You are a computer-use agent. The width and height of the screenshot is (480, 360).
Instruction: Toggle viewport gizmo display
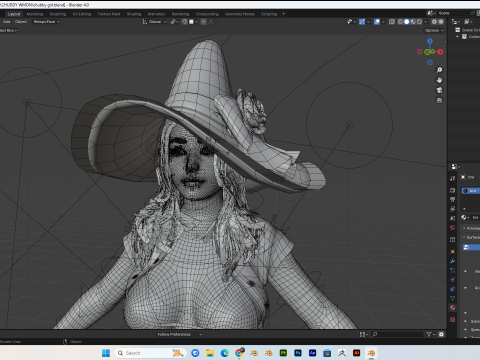[362, 22]
